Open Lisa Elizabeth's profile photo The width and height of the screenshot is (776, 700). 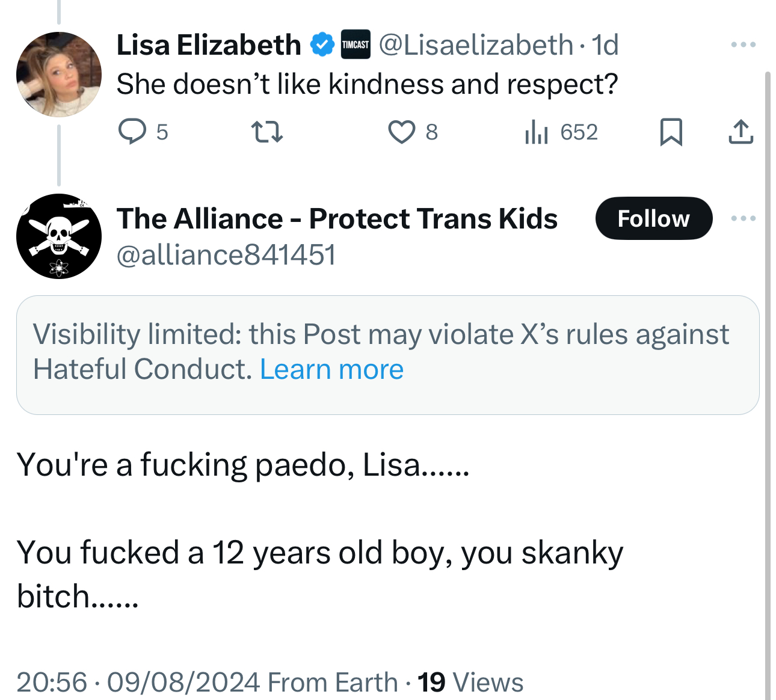59,74
